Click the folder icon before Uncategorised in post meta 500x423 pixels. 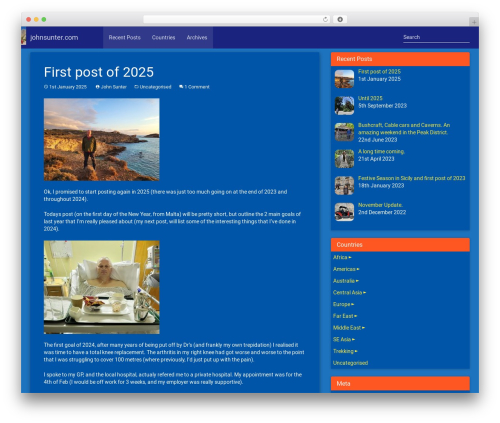(136, 87)
